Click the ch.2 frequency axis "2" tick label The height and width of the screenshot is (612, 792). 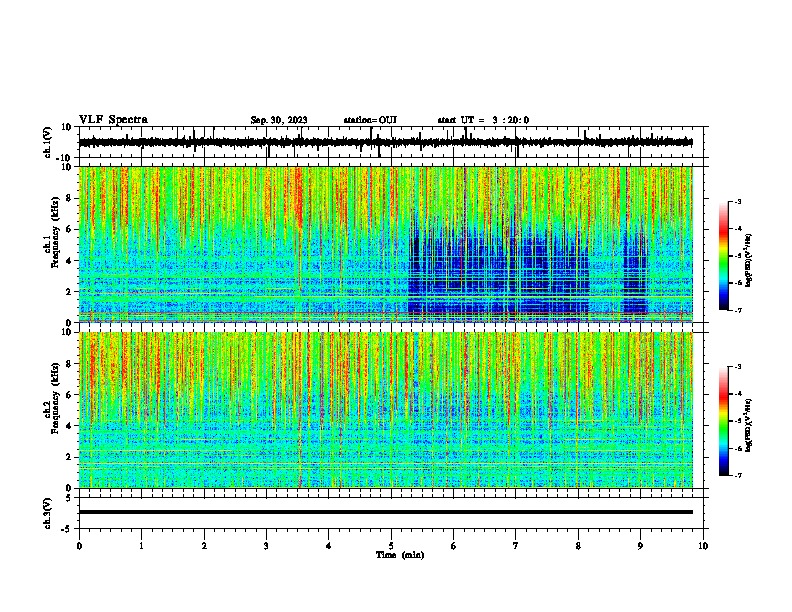pyautogui.click(x=70, y=457)
